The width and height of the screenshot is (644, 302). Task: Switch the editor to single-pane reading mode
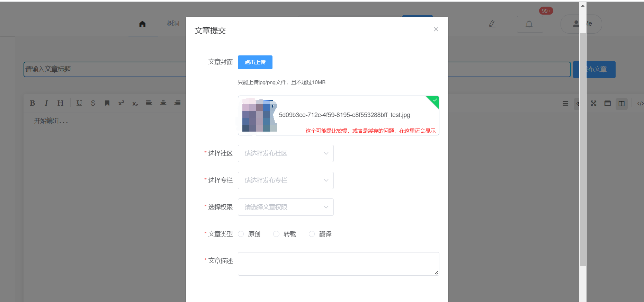point(608,104)
